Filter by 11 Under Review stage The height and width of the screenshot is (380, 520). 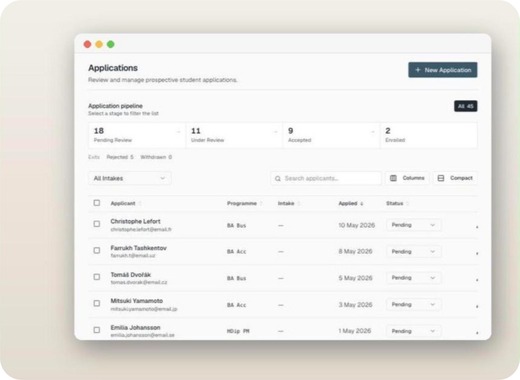234,135
